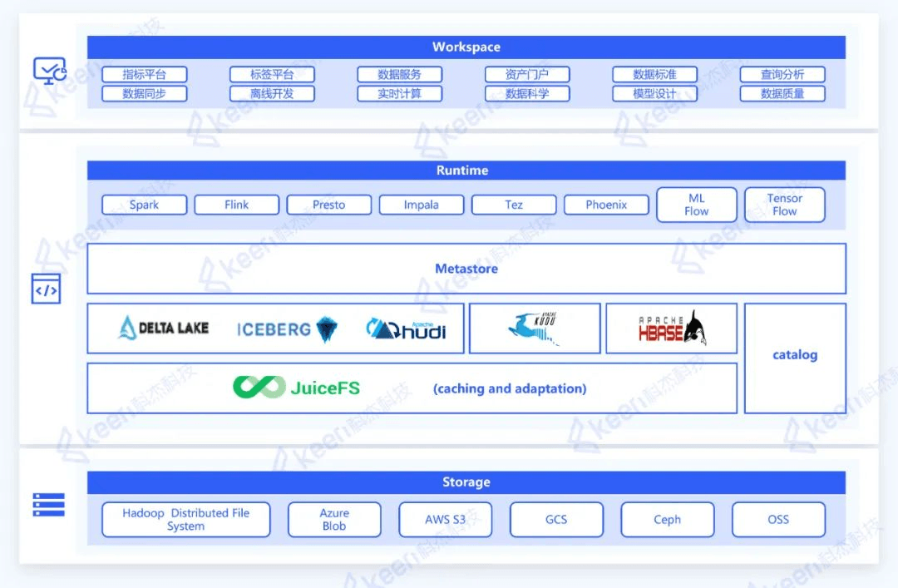Screen dimensions: 898x588
Task: Click the Apache Kudu logo
Action: pos(535,329)
